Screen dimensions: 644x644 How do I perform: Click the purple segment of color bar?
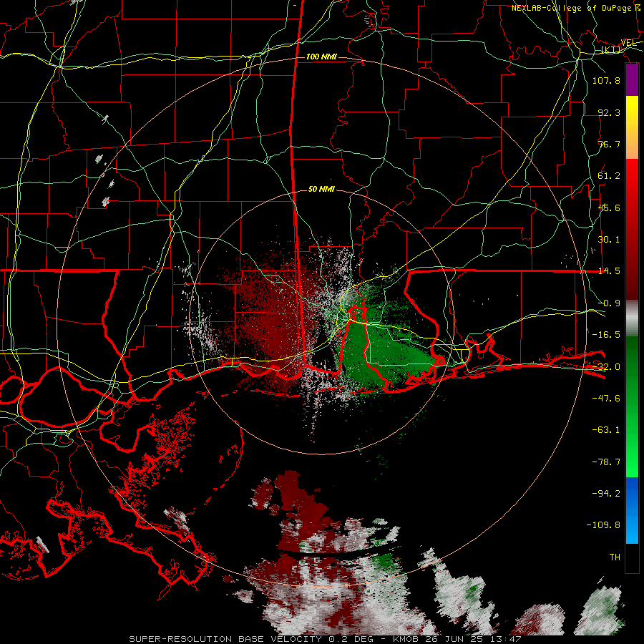pyautogui.click(x=632, y=80)
